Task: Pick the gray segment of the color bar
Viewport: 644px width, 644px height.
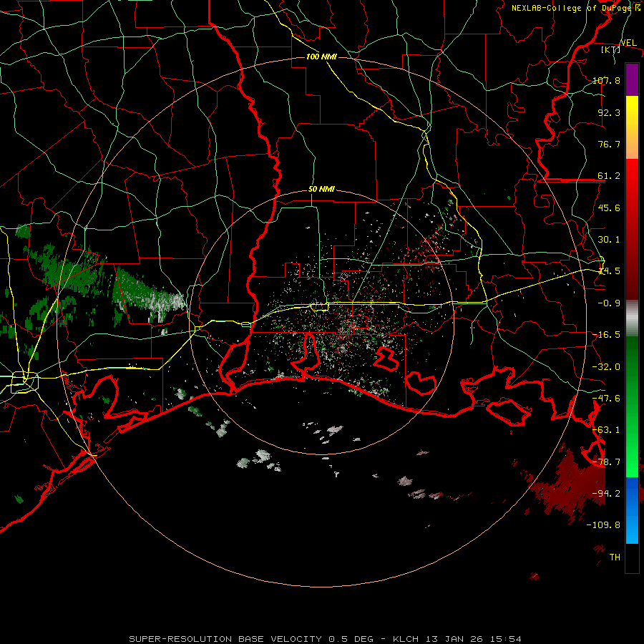Action: tap(632, 318)
